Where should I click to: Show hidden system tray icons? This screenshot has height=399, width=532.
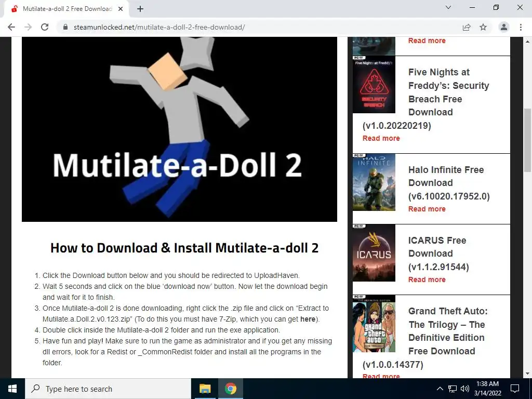pos(440,389)
